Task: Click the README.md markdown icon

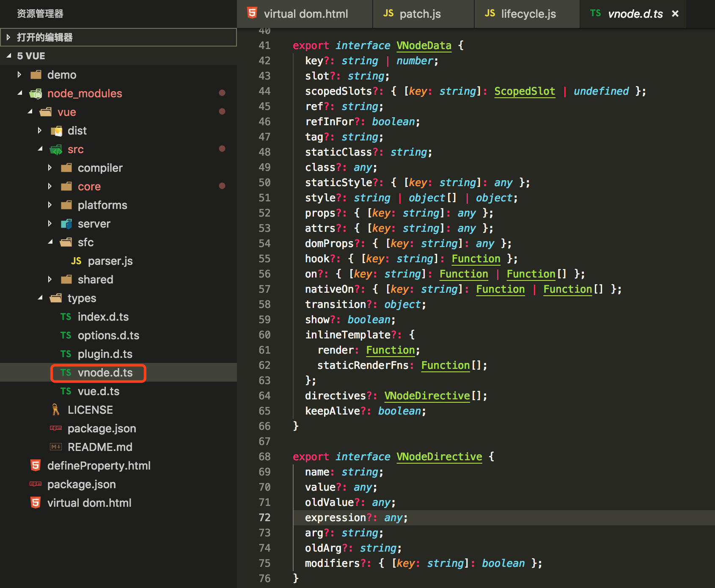Action: [x=56, y=447]
